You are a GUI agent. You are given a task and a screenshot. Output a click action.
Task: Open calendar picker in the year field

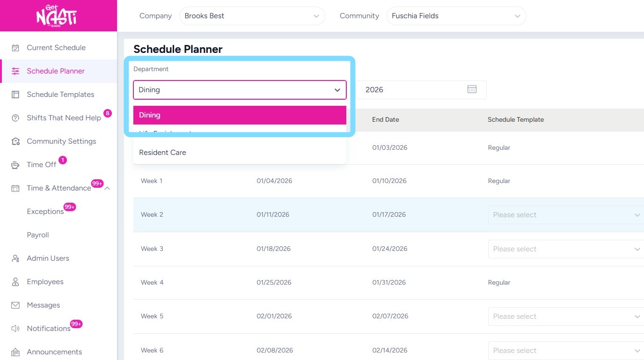coord(472,89)
